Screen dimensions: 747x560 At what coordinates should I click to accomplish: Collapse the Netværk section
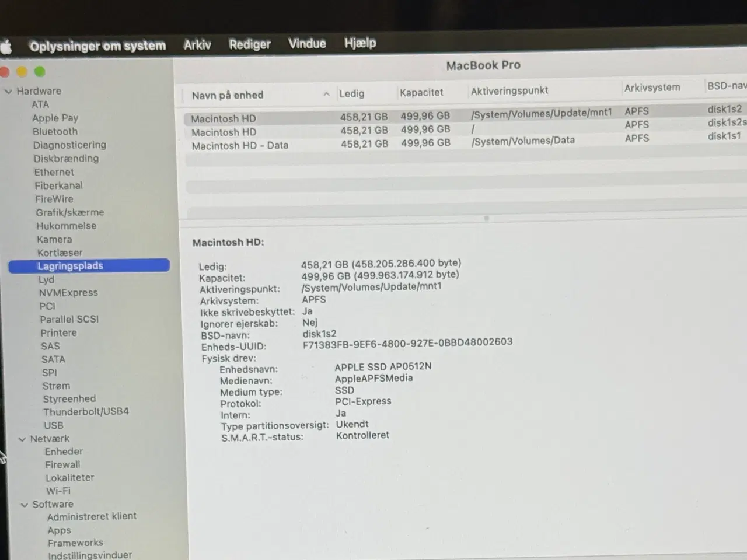(x=22, y=438)
